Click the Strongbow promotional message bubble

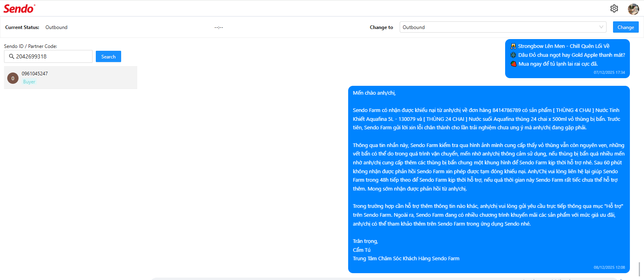coord(568,58)
